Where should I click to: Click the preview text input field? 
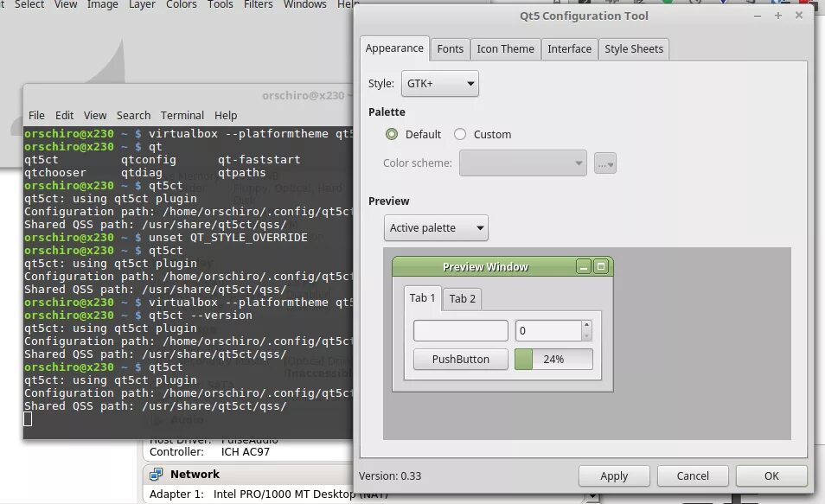pyautogui.click(x=460, y=331)
